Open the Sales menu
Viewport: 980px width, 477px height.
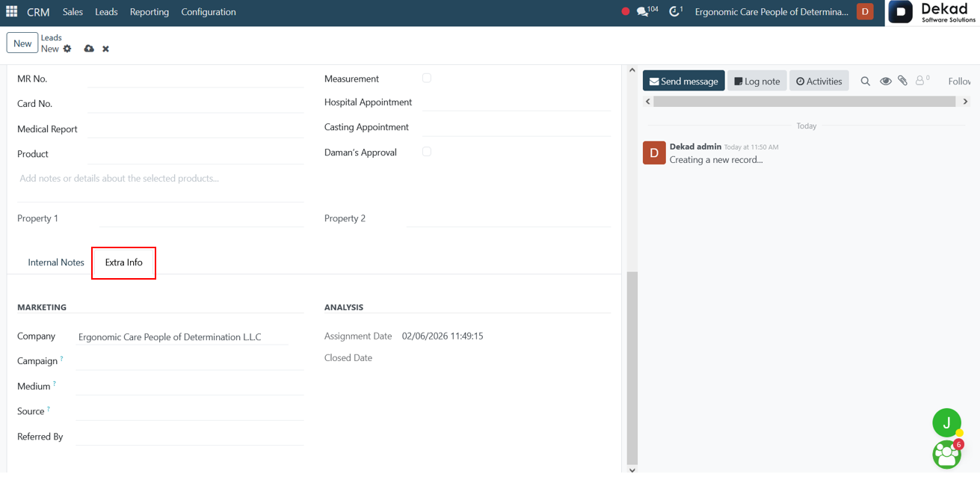tap(73, 12)
